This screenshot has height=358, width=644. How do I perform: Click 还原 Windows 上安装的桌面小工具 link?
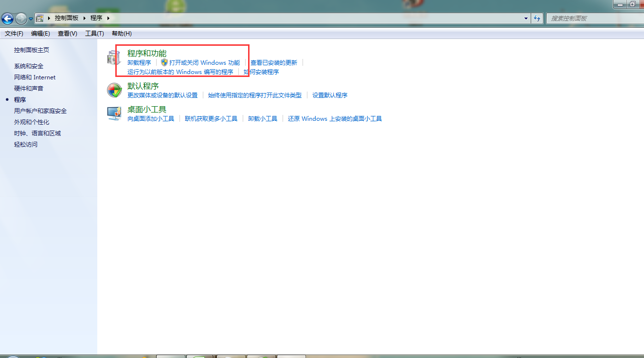coord(335,119)
